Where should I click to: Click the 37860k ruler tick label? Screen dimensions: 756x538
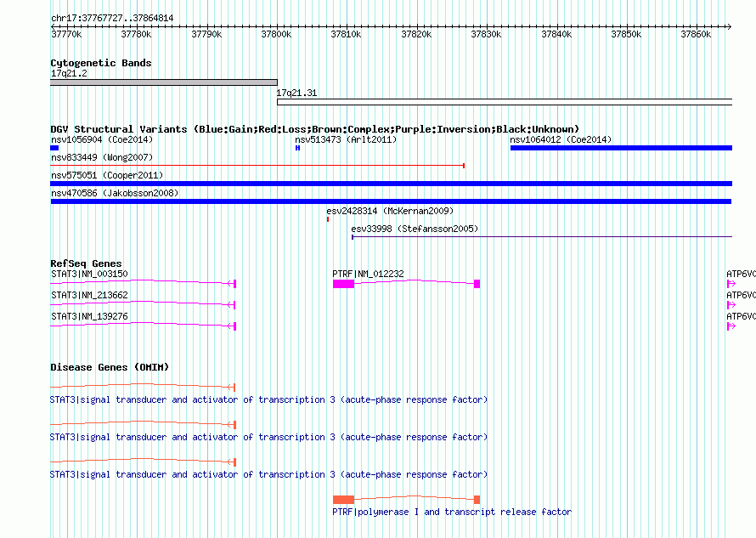click(x=696, y=34)
